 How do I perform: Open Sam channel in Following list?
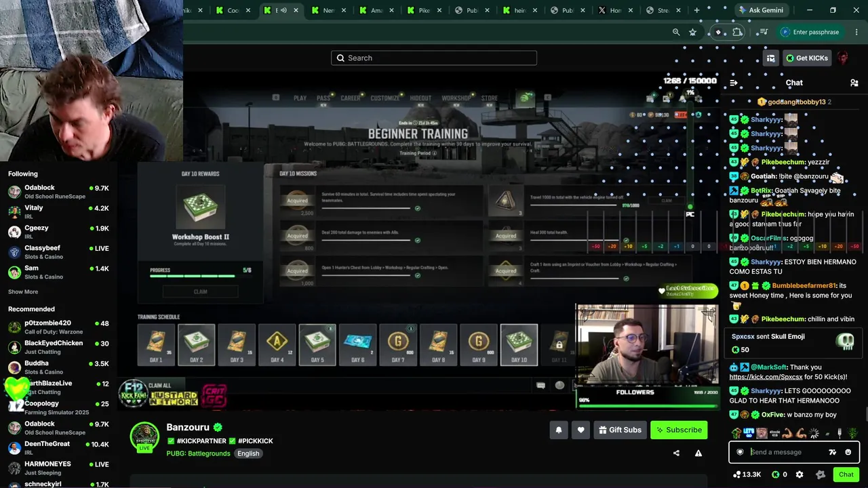(58, 272)
